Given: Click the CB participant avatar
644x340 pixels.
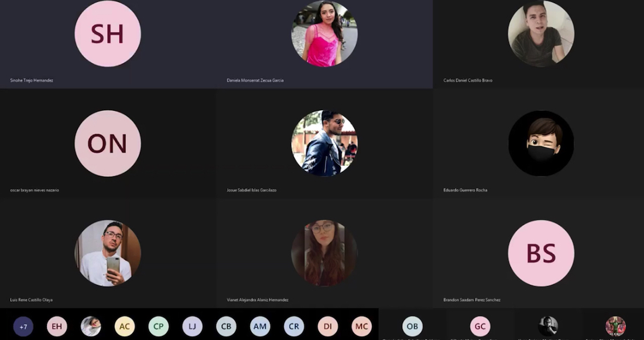Looking at the screenshot, I should (227, 327).
